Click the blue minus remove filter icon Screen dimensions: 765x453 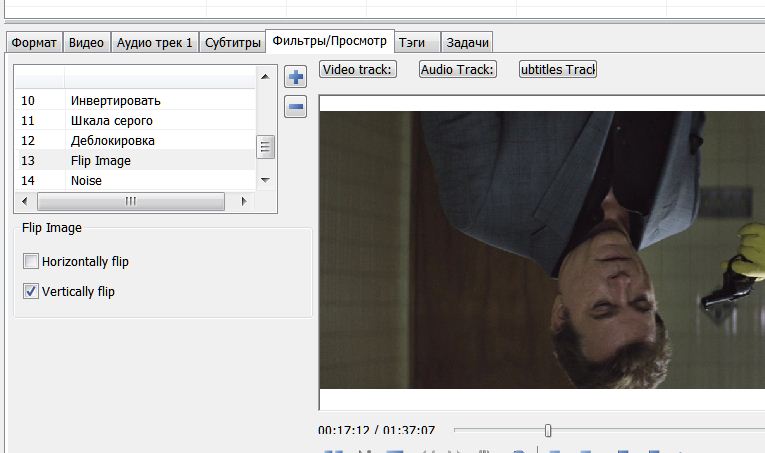(296, 107)
